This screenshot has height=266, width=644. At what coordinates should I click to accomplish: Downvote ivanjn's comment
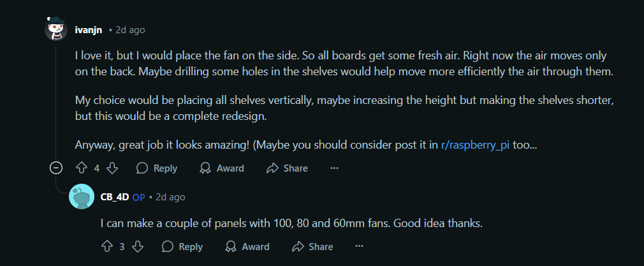tap(112, 168)
